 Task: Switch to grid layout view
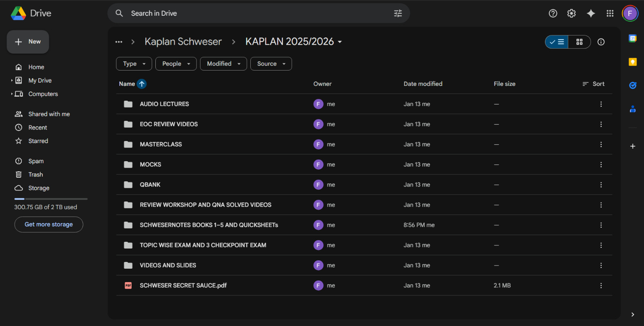coord(579,42)
